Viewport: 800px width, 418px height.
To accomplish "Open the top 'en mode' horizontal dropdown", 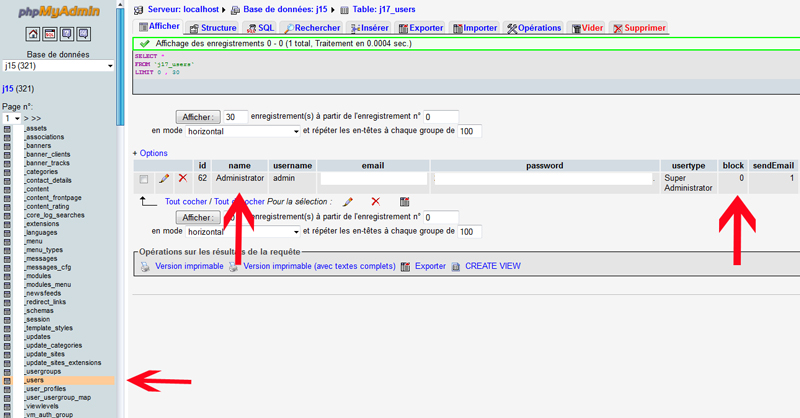I will (x=243, y=131).
